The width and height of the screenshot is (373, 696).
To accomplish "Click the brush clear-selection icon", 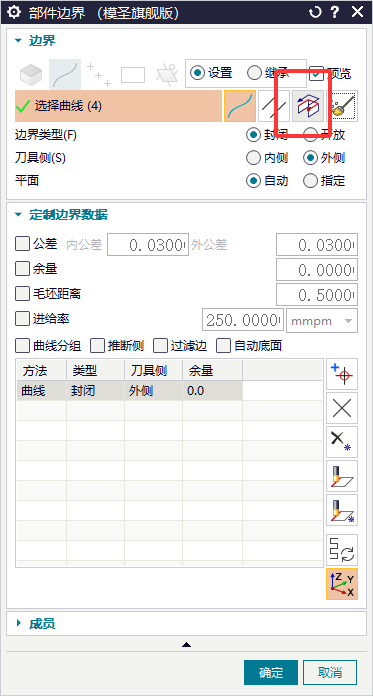I will click(x=342, y=106).
